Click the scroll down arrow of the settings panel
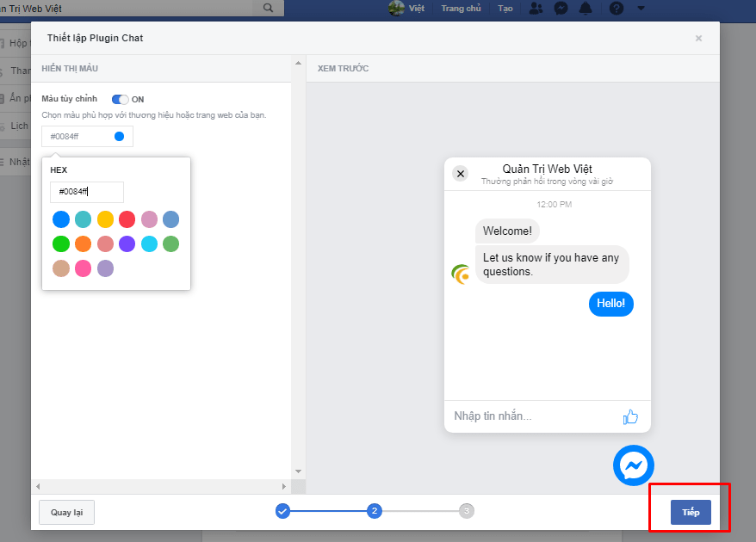Viewport: 756px width, 542px height. 299,471
